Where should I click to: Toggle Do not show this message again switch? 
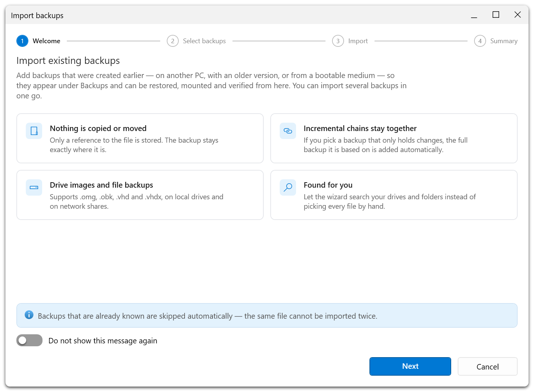(x=29, y=340)
